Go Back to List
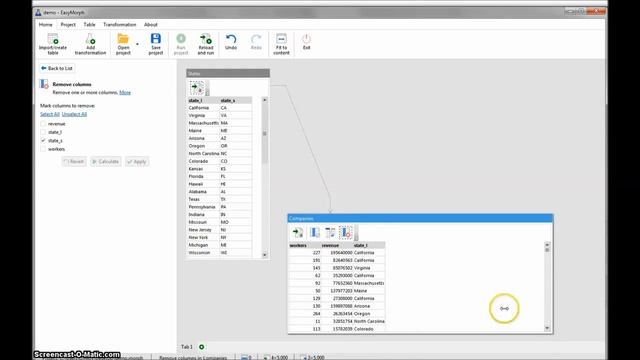The image size is (640, 360). [57, 68]
